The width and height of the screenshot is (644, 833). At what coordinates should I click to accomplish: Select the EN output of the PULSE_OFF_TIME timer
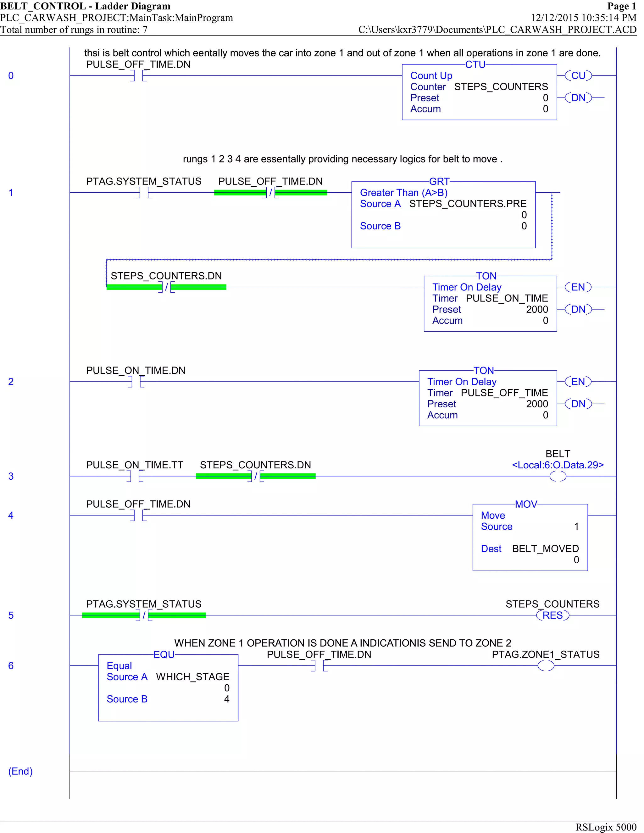[578, 381]
